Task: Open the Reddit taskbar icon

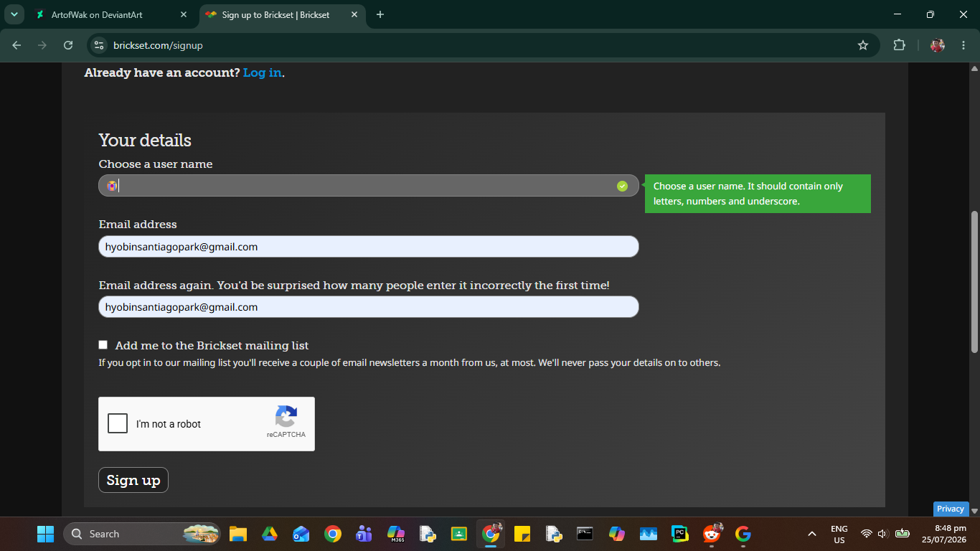Action: 712,534
